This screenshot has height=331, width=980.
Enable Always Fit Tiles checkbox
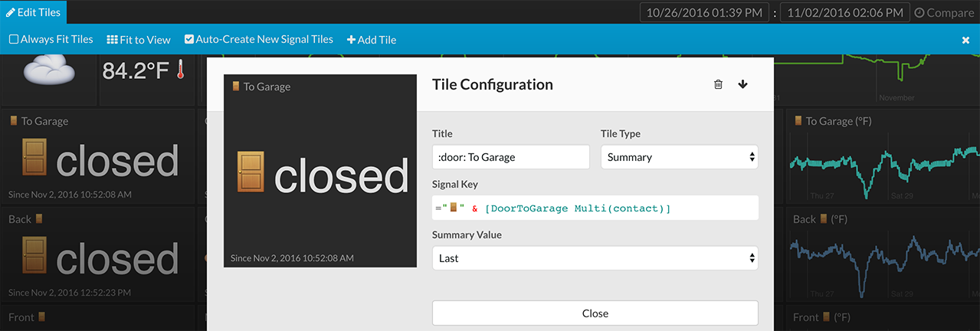[14, 39]
